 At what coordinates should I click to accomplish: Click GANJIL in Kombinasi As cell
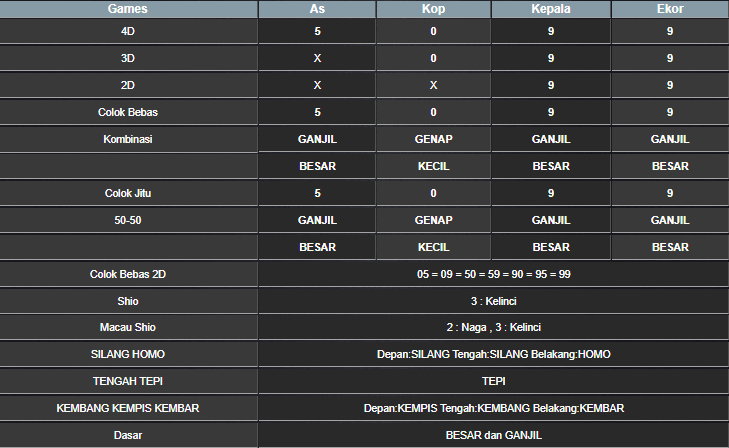(x=317, y=139)
